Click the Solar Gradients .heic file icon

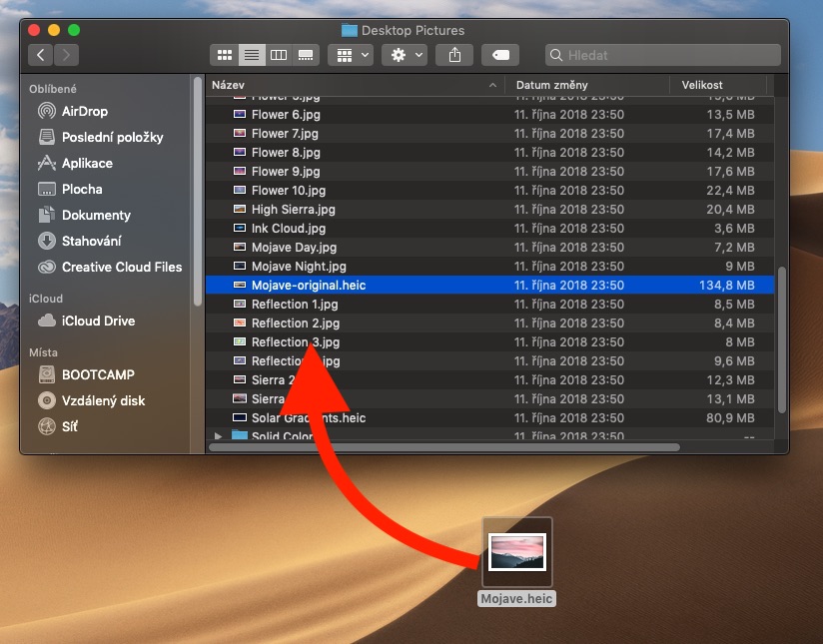coord(240,417)
